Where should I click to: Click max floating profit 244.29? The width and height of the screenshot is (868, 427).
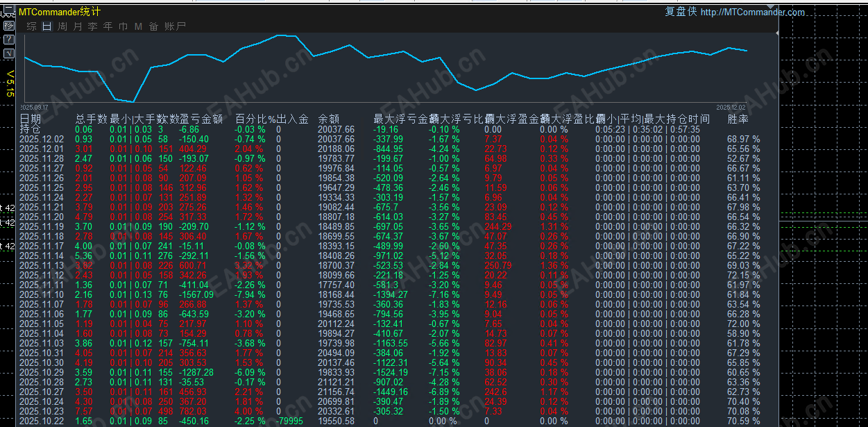pos(498,227)
